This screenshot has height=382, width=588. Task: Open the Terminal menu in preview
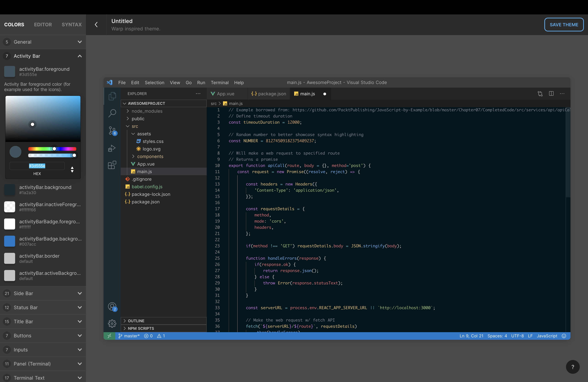coord(219,82)
